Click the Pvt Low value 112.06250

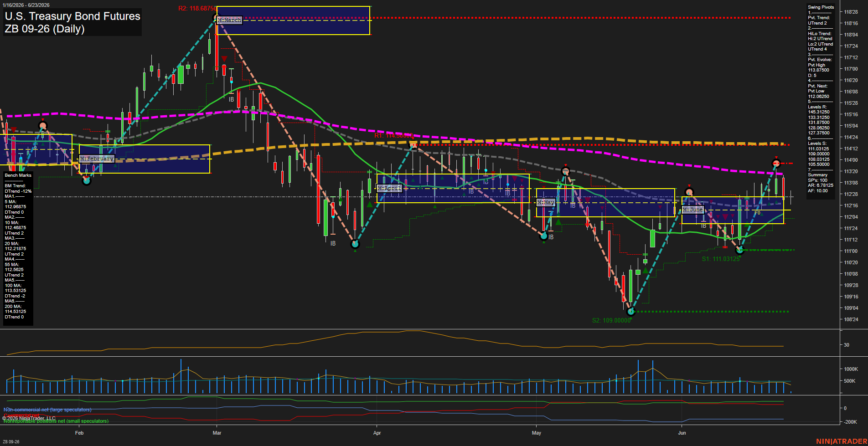pos(819,97)
